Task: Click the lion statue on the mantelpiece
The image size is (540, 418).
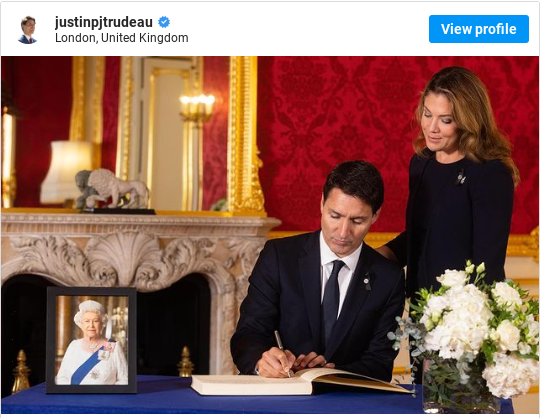Action: pyautogui.click(x=113, y=189)
